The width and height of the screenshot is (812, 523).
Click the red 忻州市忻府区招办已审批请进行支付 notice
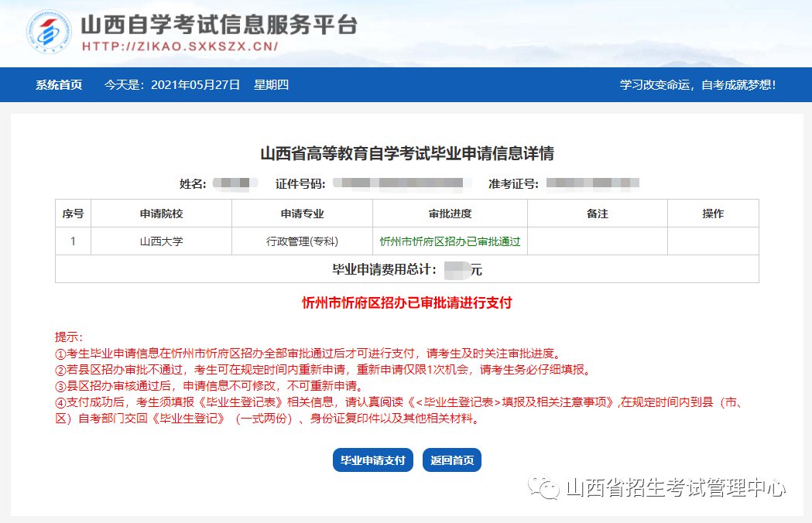click(406, 303)
